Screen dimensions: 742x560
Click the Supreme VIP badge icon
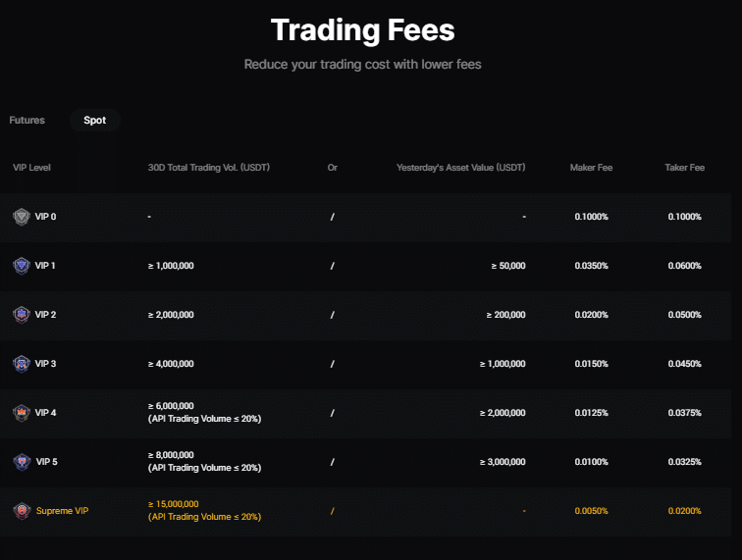[x=22, y=511]
